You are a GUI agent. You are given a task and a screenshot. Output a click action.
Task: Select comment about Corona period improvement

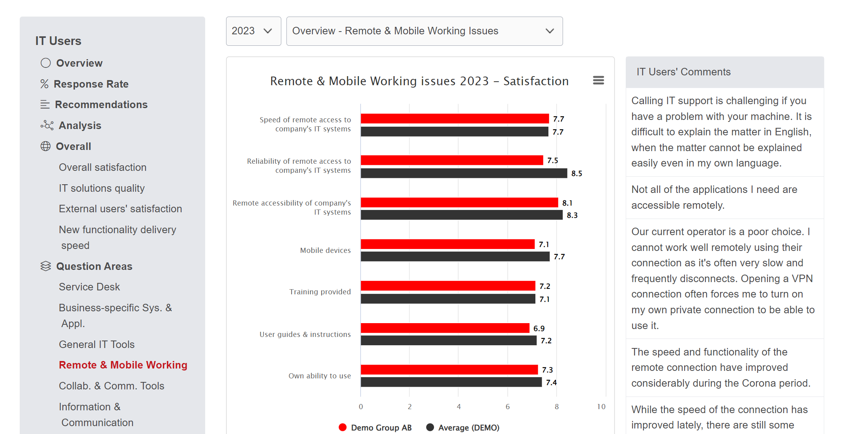(x=725, y=367)
